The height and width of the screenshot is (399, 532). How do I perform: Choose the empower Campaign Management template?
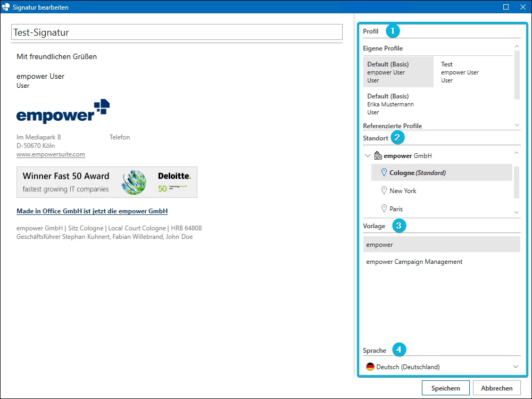pyautogui.click(x=442, y=262)
